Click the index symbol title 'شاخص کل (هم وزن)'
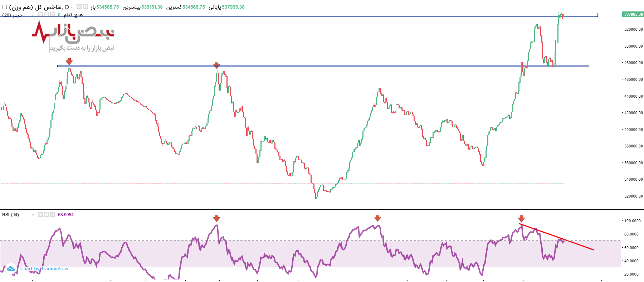Screen dimensions: 644x282 tap(36, 7)
